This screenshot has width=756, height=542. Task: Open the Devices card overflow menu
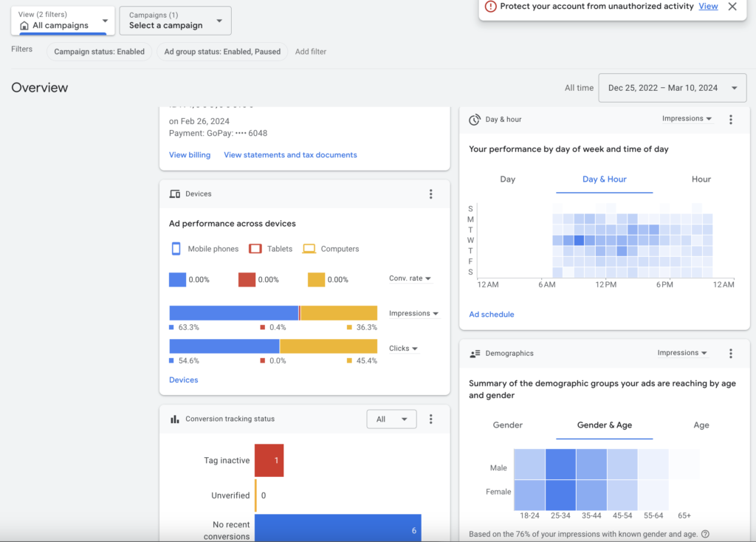pyautogui.click(x=431, y=193)
